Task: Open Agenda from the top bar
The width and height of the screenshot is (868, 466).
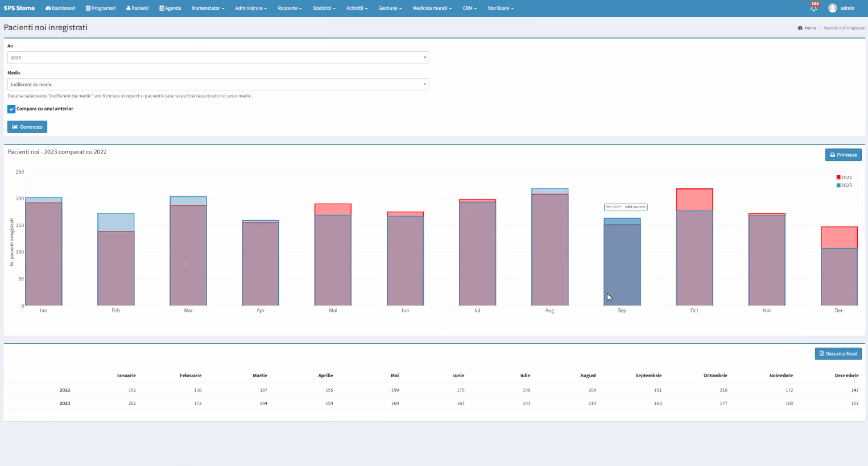Action: point(170,8)
